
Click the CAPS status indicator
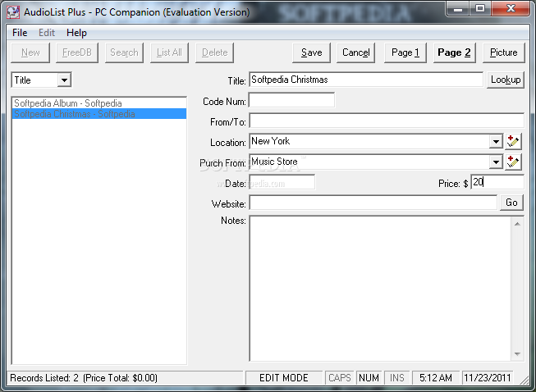340,378
